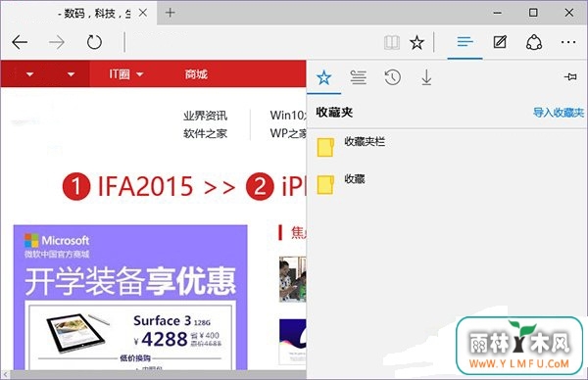Click the horizontal scrollbar left arrow
This screenshot has height=380, width=588.
tap(5, 374)
